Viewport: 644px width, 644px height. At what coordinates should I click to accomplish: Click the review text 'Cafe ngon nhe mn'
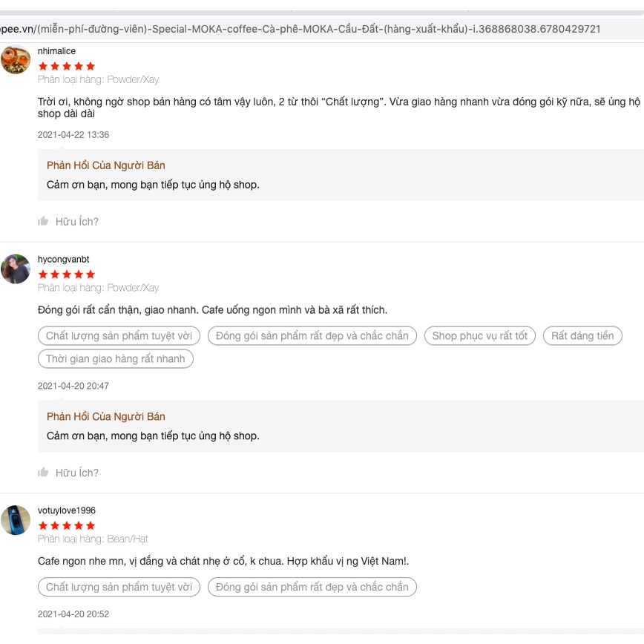point(223,561)
